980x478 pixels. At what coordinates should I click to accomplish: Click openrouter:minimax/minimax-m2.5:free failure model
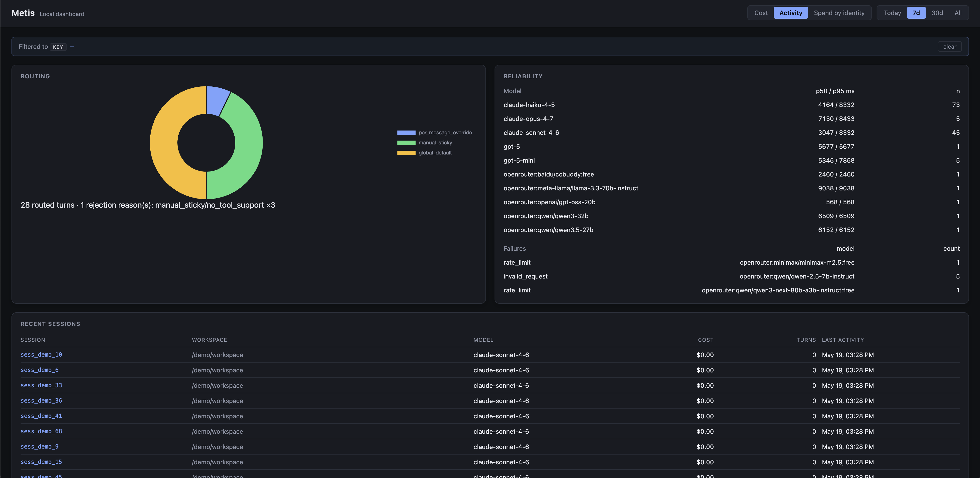797,262
